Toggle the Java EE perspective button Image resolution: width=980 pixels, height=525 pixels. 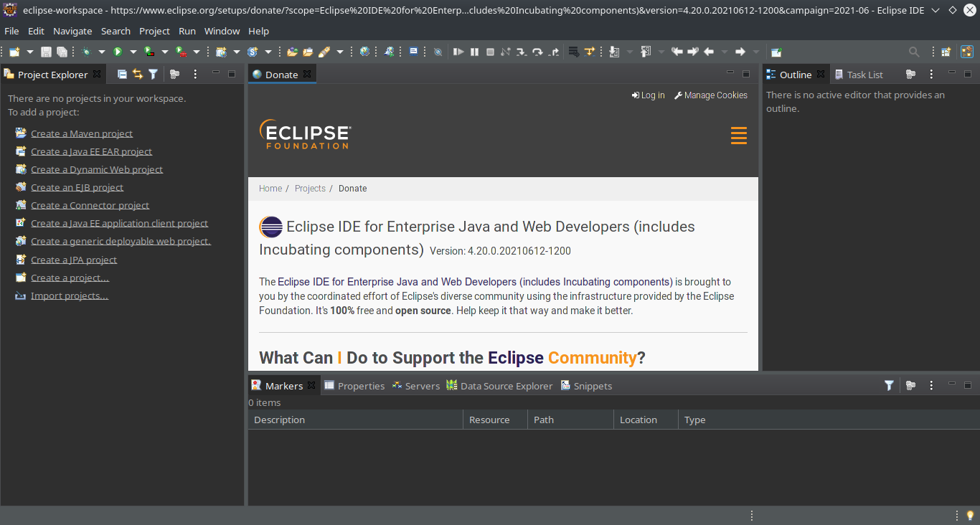(x=967, y=52)
